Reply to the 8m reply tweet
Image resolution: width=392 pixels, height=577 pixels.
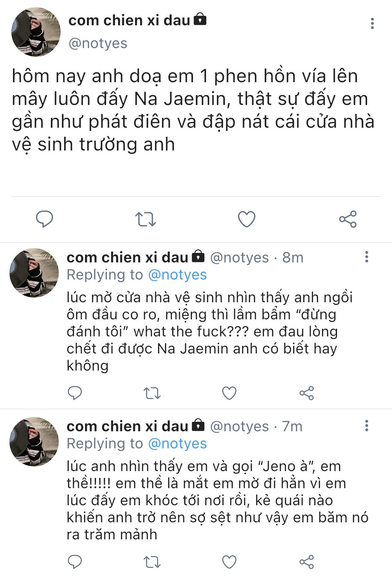(75, 393)
